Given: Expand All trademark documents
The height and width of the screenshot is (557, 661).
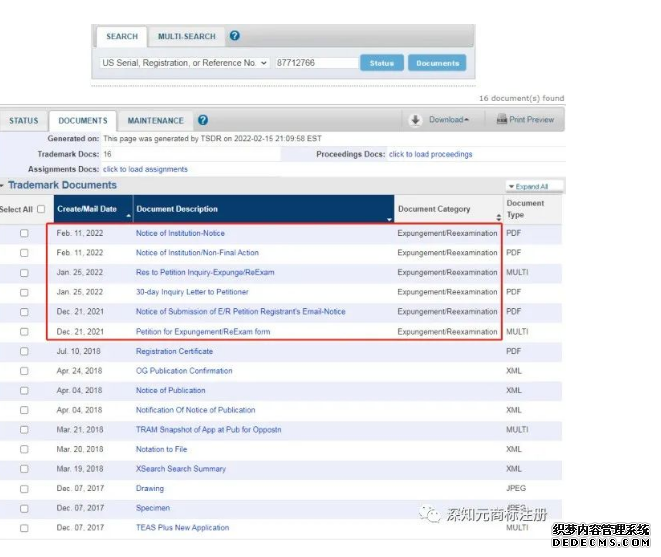Looking at the screenshot, I should tap(534, 186).
